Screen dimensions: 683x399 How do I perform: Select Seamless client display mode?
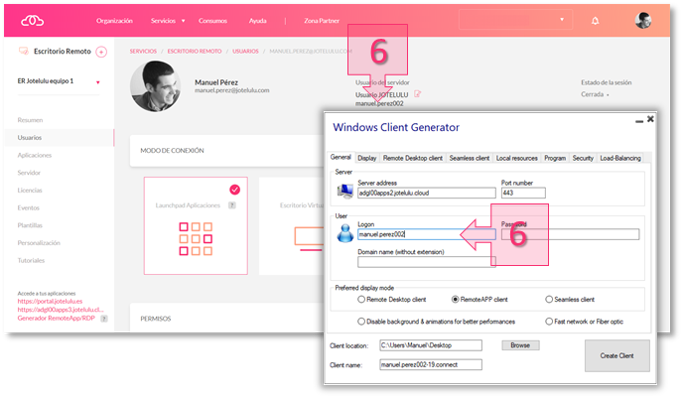(x=549, y=299)
